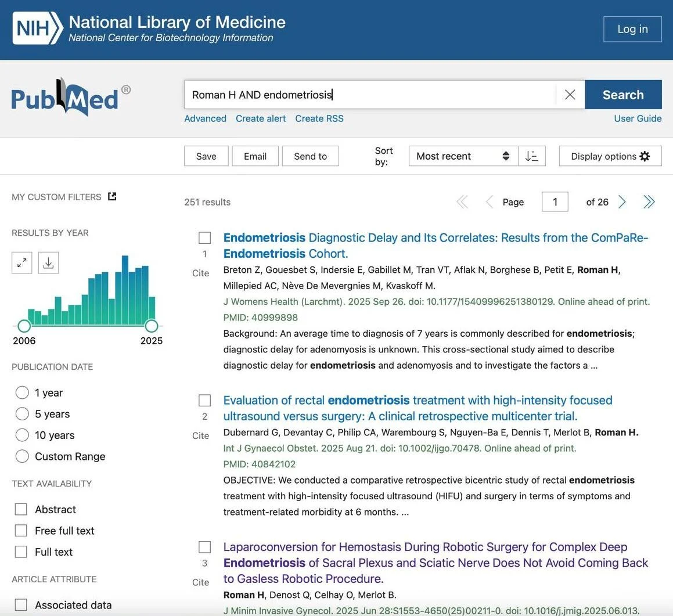Select the Custom Range radio option
This screenshot has height=616, width=673.
pos(22,456)
